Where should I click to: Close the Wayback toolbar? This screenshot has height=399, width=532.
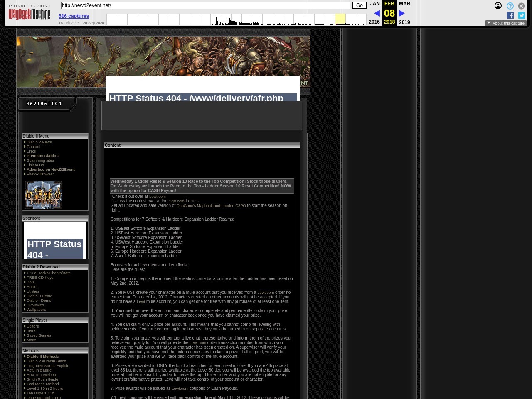tap(521, 6)
